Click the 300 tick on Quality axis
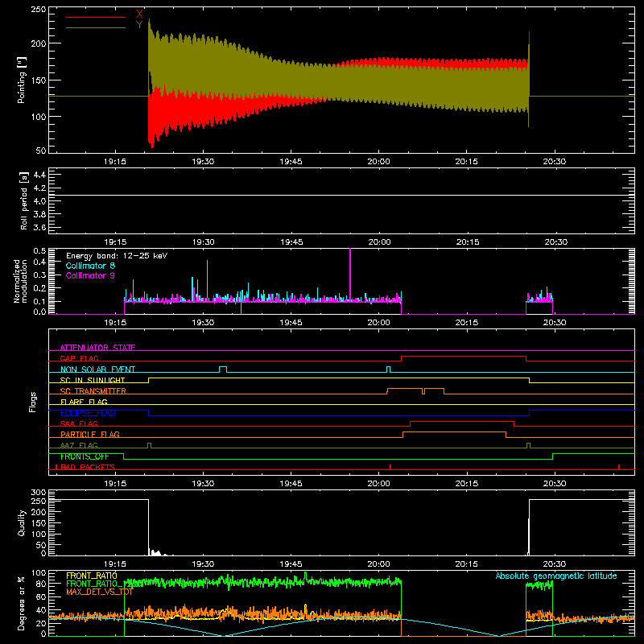This screenshot has height=644, width=644. (39, 493)
